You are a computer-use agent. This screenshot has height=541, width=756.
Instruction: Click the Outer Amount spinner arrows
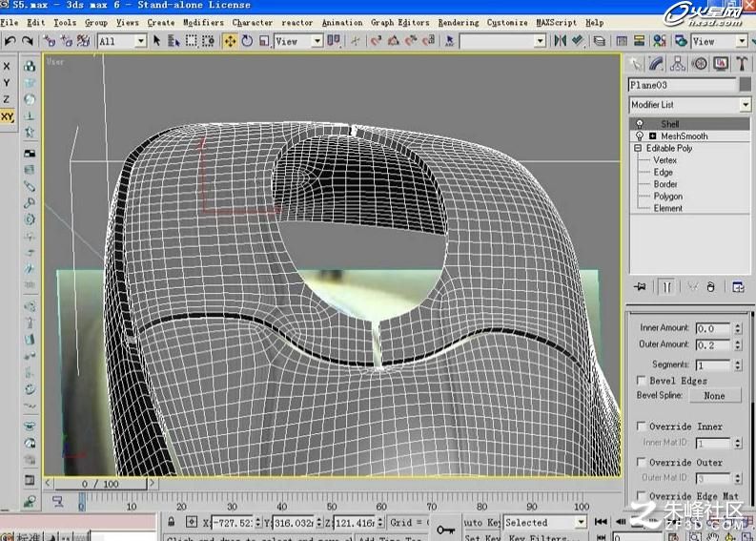click(x=738, y=345)
